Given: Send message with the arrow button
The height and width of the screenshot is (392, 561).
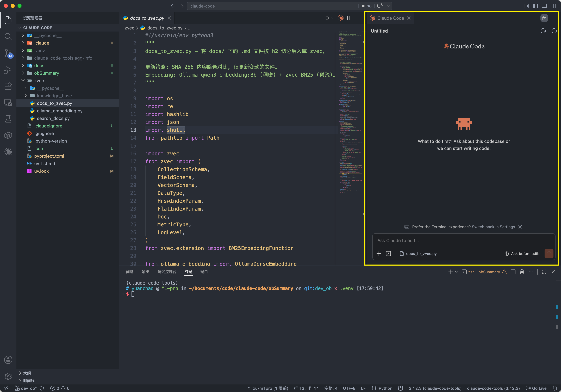Looking at the screenshot, I should tap(549, 254).
